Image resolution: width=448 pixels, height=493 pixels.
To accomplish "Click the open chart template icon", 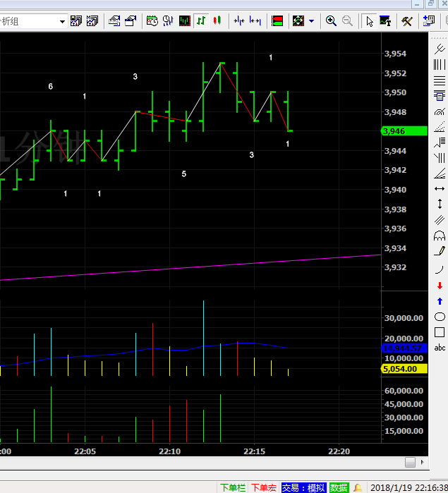I will [114, 21].
